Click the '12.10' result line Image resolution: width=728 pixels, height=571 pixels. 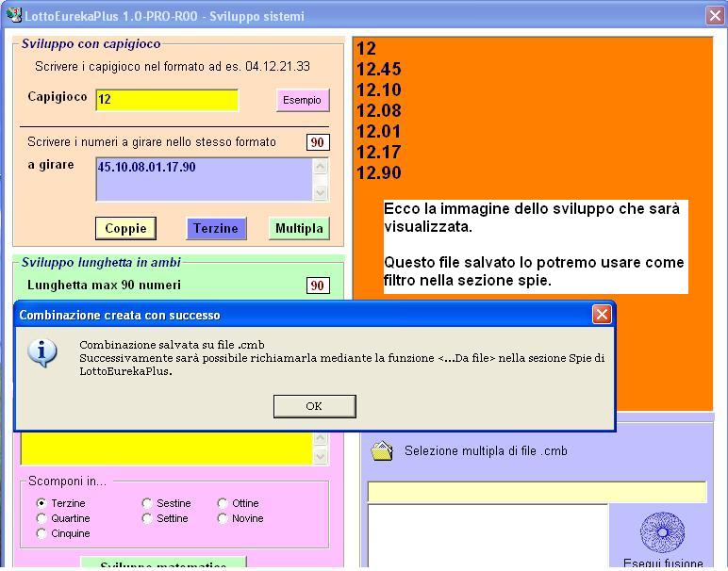378,90
